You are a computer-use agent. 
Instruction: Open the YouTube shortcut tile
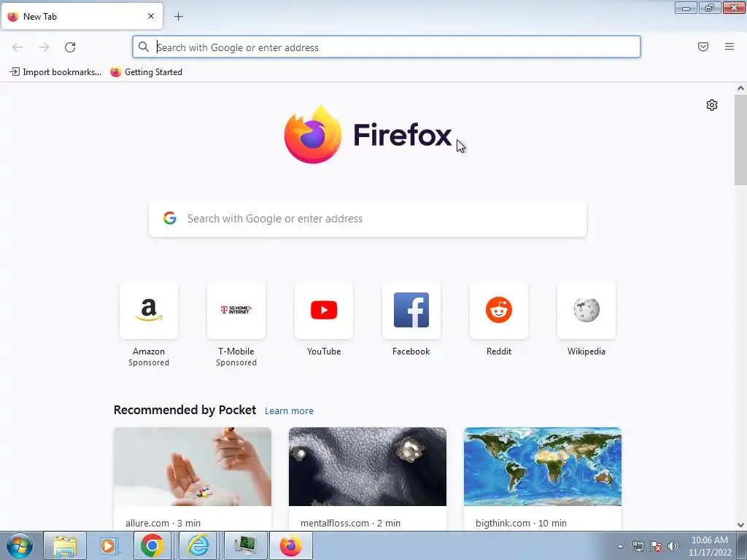(324, 311)
